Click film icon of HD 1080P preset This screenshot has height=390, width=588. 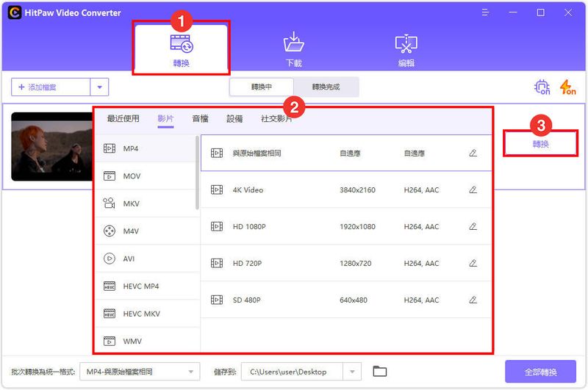(x=217, y=226)
